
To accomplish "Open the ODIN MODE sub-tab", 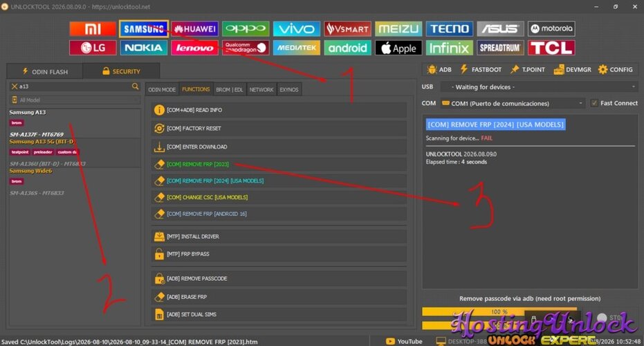I will tap(162, 89).
